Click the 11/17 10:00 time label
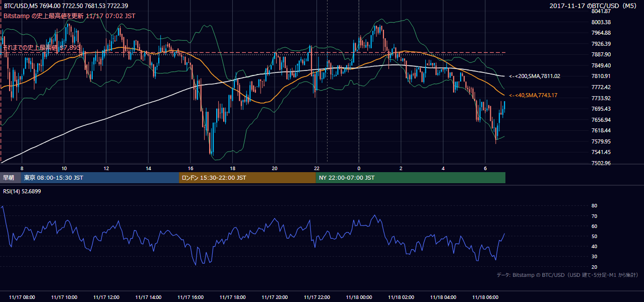 coord(64,297)
